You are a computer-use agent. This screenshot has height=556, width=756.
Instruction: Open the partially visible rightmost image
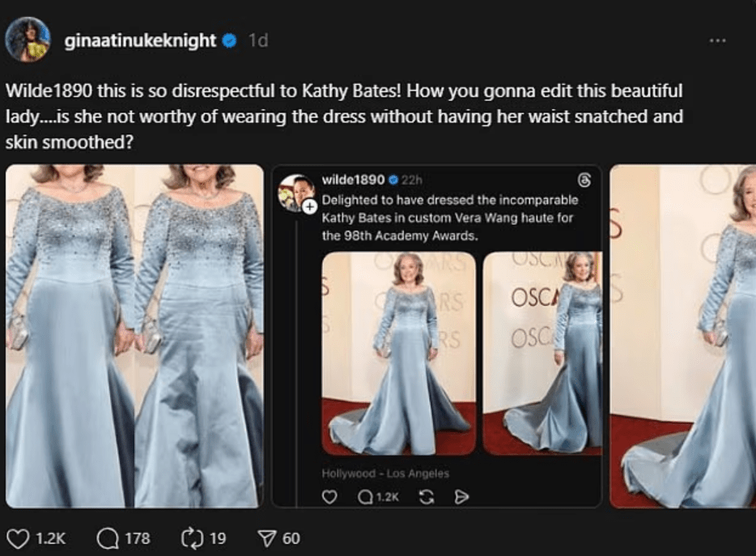pos(682,336)
